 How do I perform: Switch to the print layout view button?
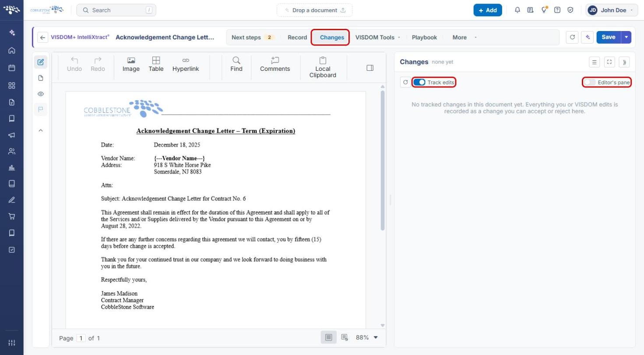[x=329, y=338]
